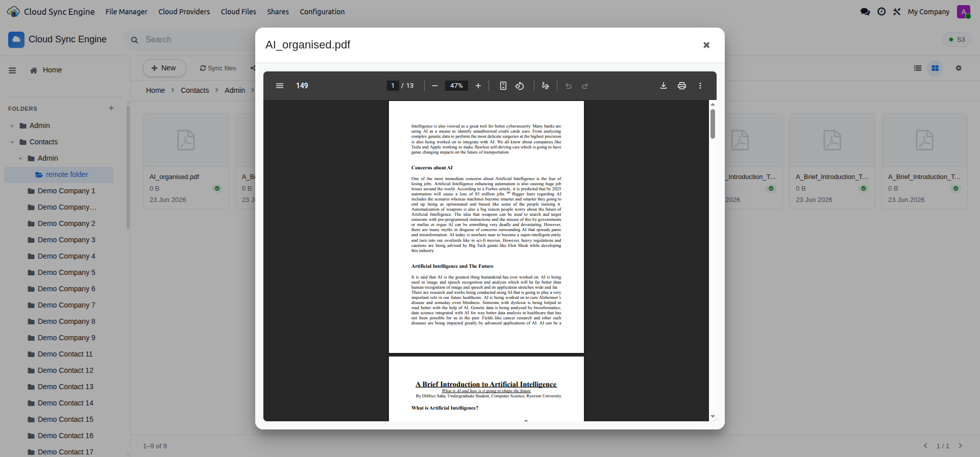Screen dimensions: 980x457
Task: Zoom out in the PDF viewer
Action: point(435,86)
